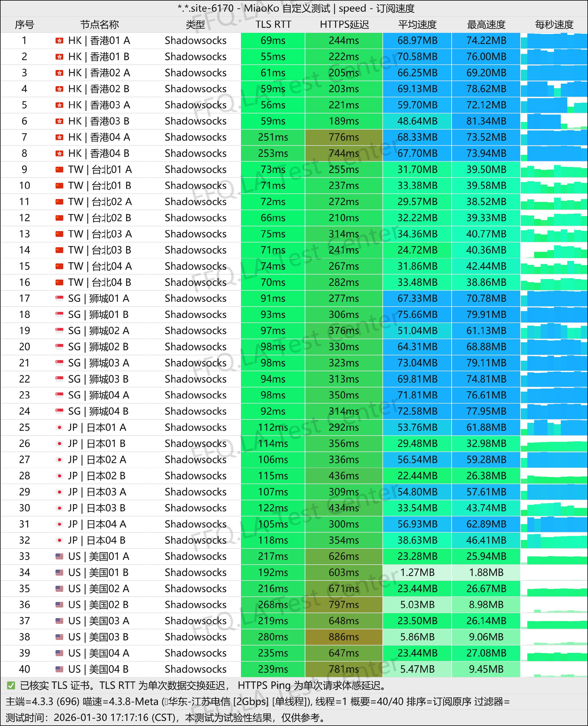Click the flag icon beside 台北04 B
This screenshot has width=588, height=726.
click(x=59, y=282)
